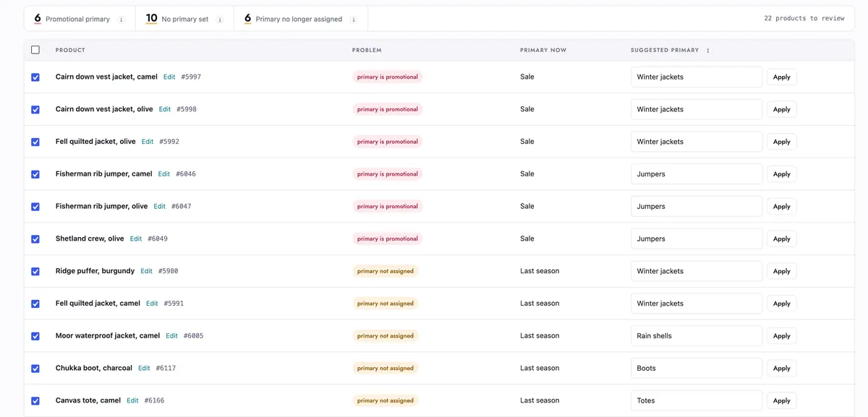Click the Rain shells suggested primary field
The width and height of the screenshot is (868, 417).
(x=697, y=335)
